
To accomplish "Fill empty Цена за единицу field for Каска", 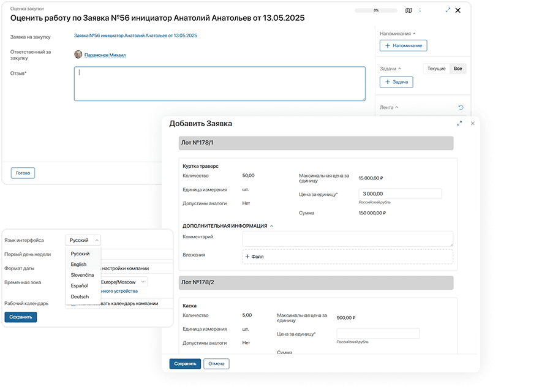I will 378,333.
